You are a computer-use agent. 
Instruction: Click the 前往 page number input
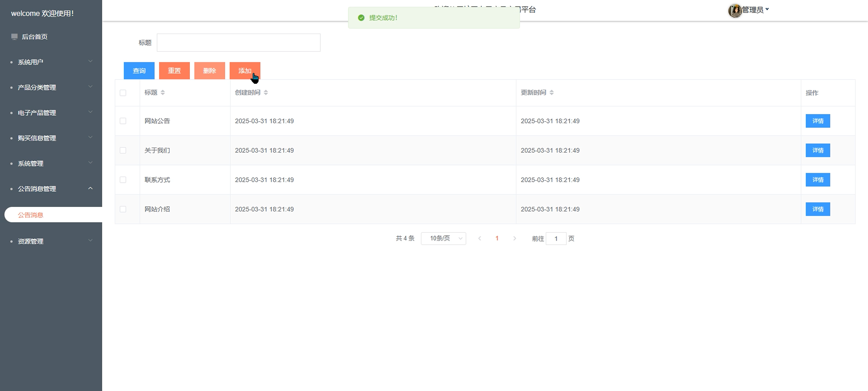pyautogui.click(x=556, y=239)
